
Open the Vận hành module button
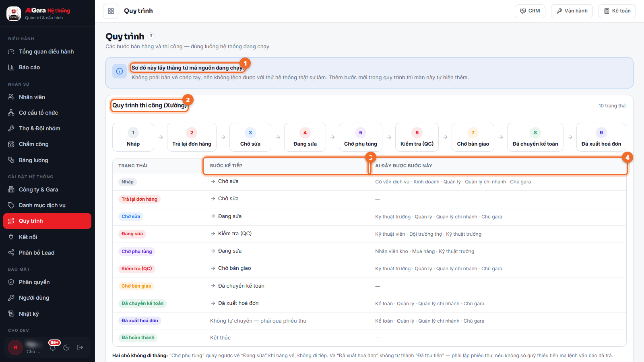pyautogui.click(x=572, y=11)
